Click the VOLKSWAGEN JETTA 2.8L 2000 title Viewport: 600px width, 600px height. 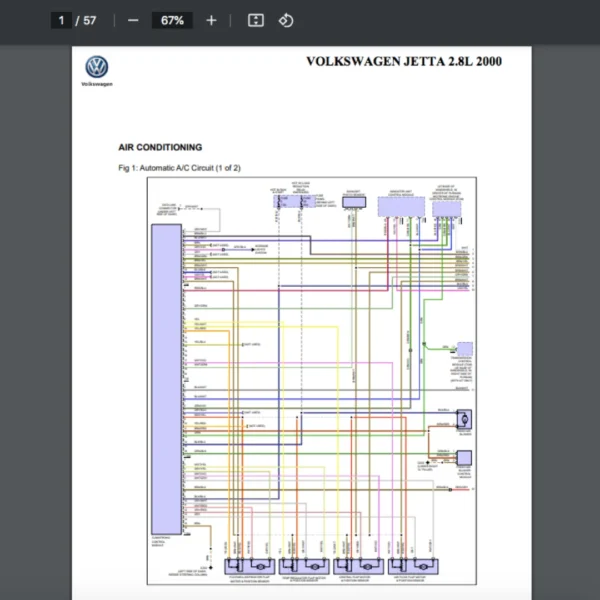[x=403, y=62]
